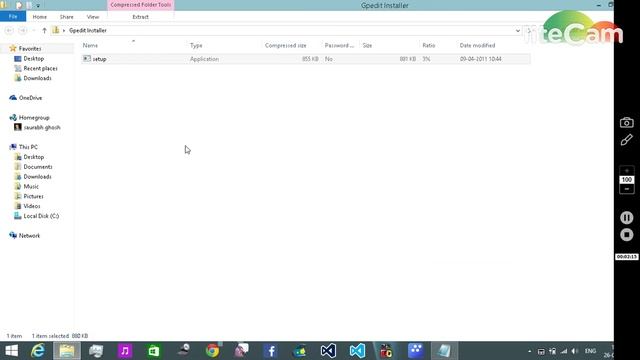Sort by Password column header
640x360 pixels.
tap(339, 45)
